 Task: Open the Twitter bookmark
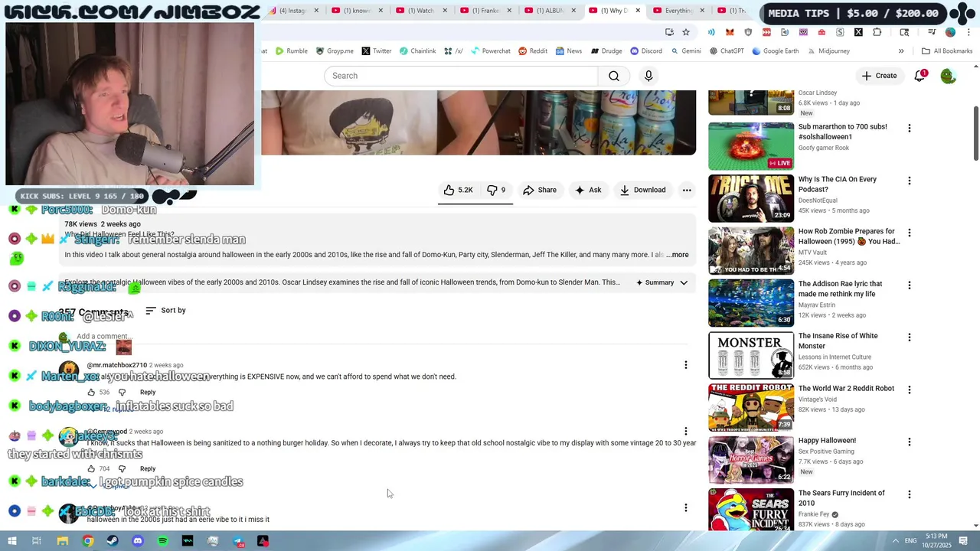[x=376, y=51]
